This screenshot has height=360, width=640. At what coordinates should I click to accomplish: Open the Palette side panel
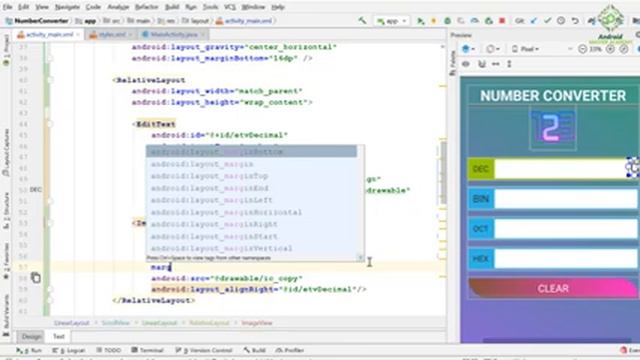pyautogui.click(x=453, y=63)
